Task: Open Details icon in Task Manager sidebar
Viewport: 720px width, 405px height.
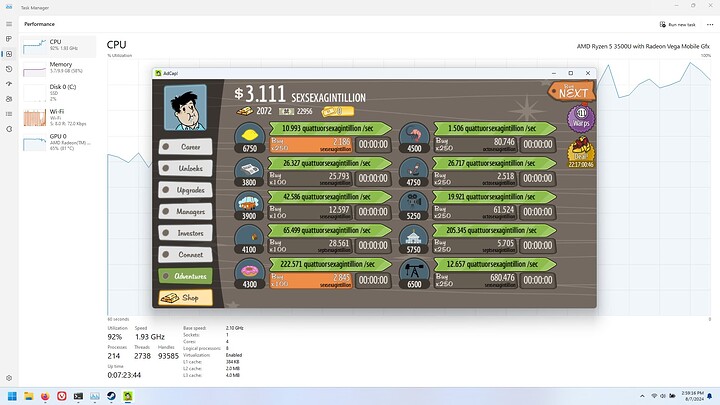Action: tap(9, 114)
